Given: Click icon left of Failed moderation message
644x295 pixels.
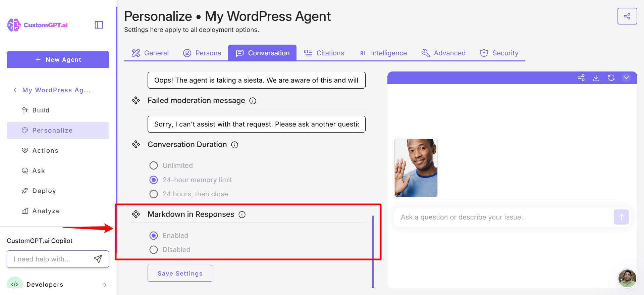Looking at the screenshot, I should [x=136, y=100].
